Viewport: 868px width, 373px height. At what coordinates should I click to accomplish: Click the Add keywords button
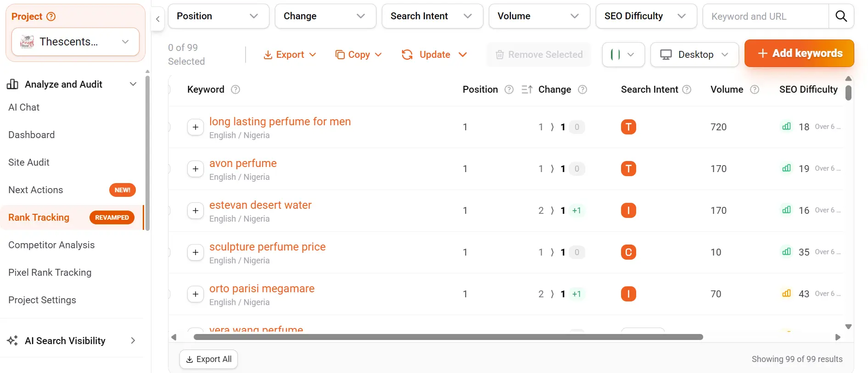coord(799,53)
